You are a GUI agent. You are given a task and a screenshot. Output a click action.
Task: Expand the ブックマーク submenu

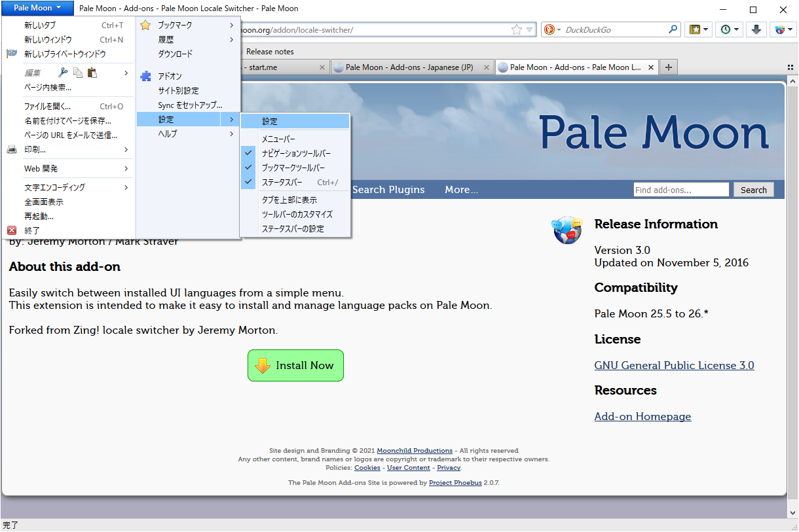pyautogui.click(x=187, y=26)
